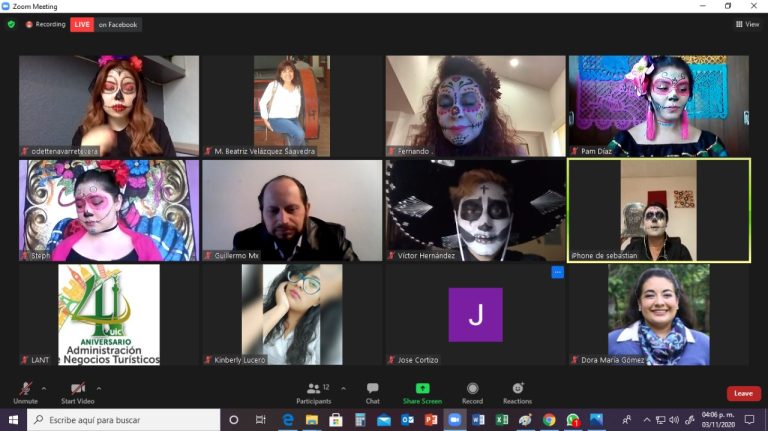768x431 pixels.
Task: Unmute the microphone
Action: (x=25, y=390)
